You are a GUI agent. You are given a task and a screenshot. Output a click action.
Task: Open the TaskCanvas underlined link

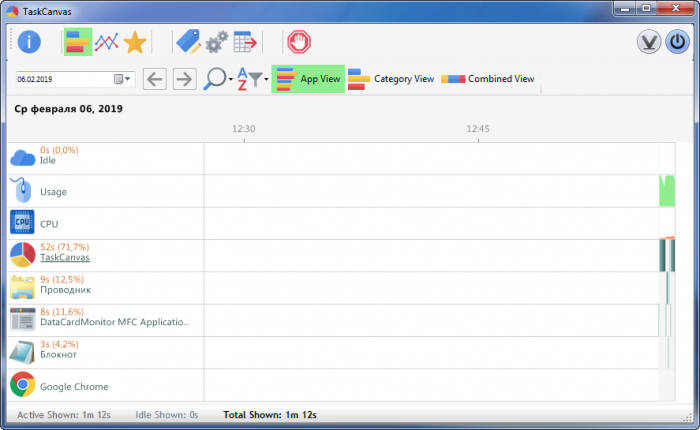pyautogui.click(x=65, y=258)
